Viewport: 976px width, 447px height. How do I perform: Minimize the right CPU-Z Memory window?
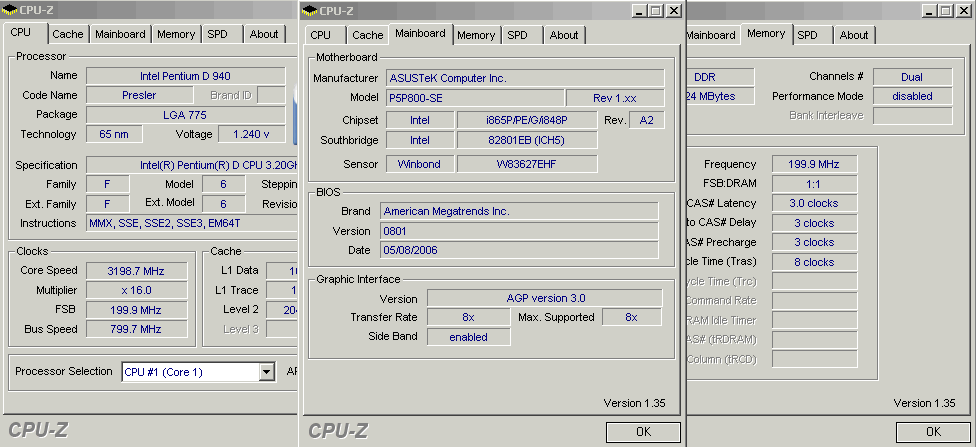tap(930, 11)
